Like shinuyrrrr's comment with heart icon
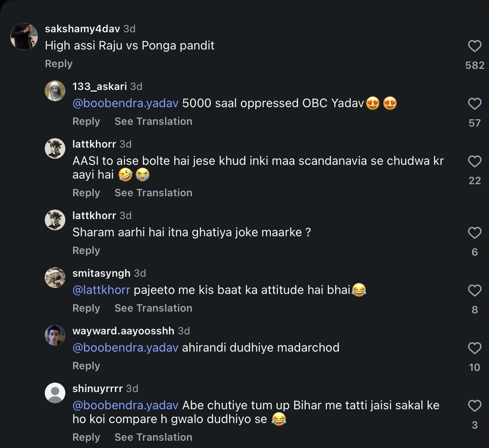Screen dimensions: 489x448 coord(475,406)
